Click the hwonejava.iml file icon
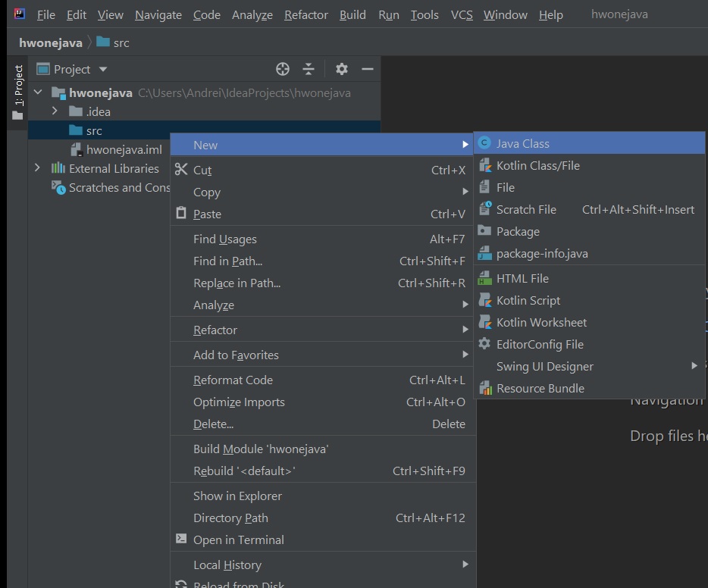Screen dimensions: 708x588 [77, 149]
